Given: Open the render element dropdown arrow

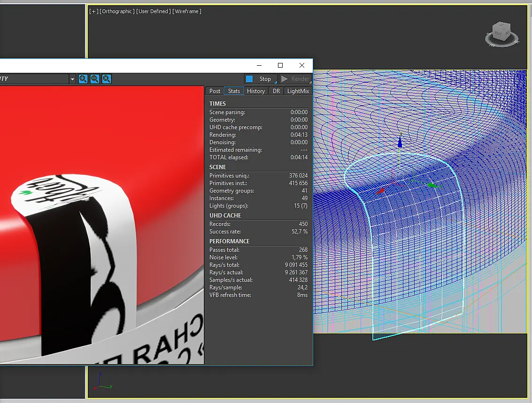Looking at the screenshot, I should [72, 79].
